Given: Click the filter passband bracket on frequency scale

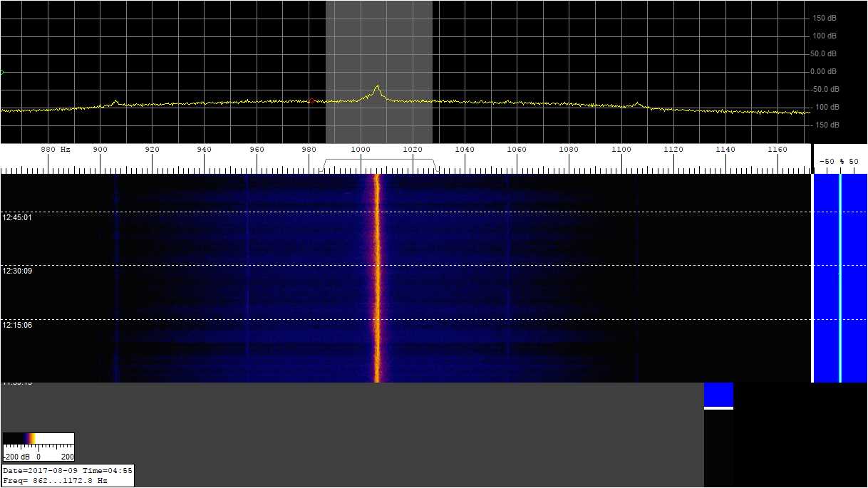Looking at the screenshot, I should 380,164.
